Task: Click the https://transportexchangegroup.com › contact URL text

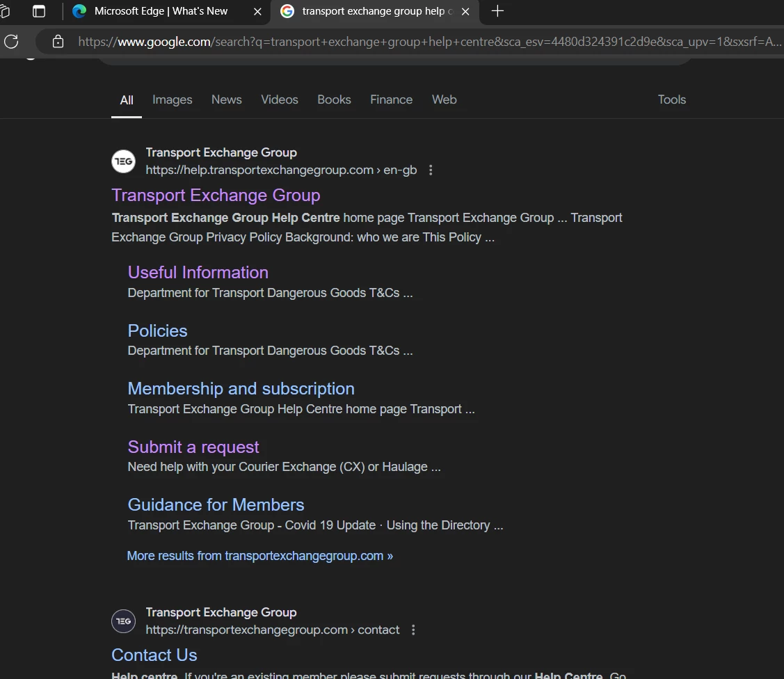Action: pyautogui.click(x=273, y=630)
